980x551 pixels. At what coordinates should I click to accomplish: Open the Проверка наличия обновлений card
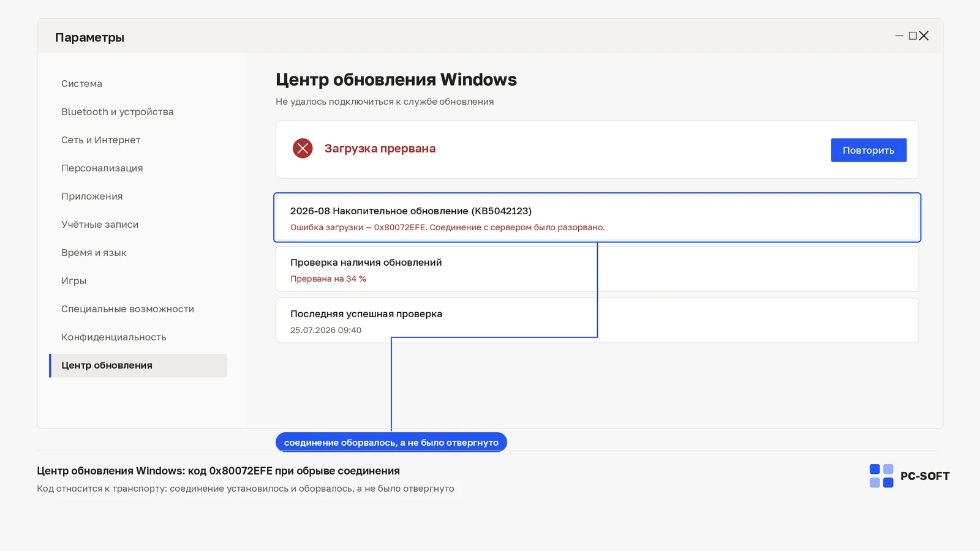(597, 269)
